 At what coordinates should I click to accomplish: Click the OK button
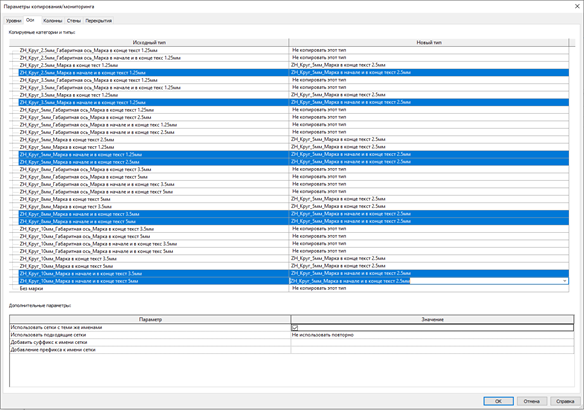(498, 401)
